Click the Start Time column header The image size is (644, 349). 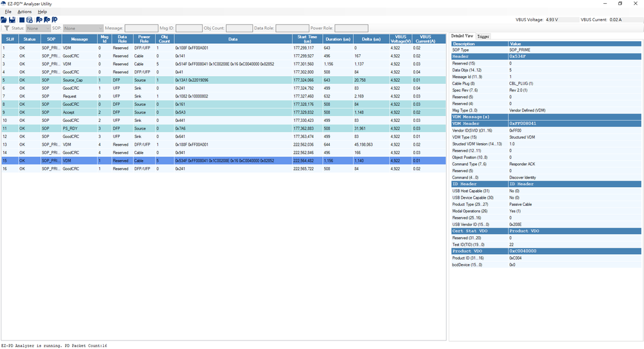(307, 39)
